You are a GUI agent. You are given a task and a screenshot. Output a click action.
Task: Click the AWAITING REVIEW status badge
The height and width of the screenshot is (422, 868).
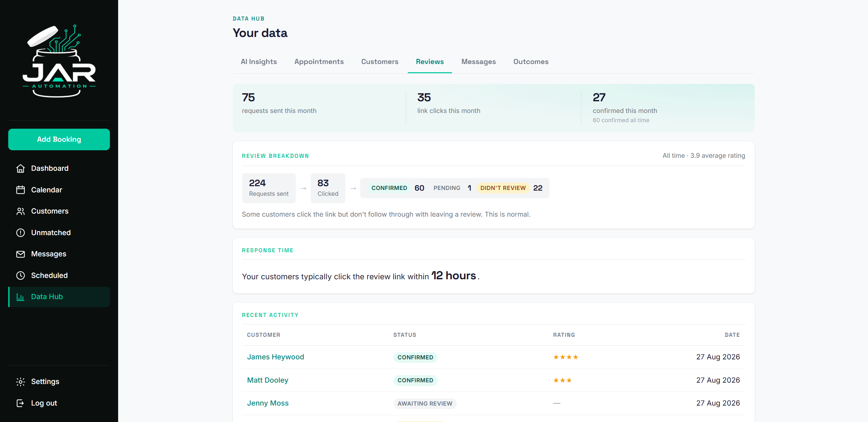tap(425, 404)
